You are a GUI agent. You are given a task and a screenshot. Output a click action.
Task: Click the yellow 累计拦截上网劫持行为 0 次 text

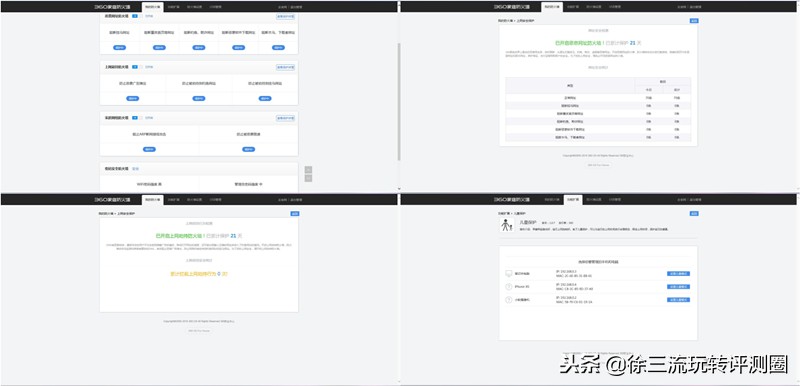[199, 274]
